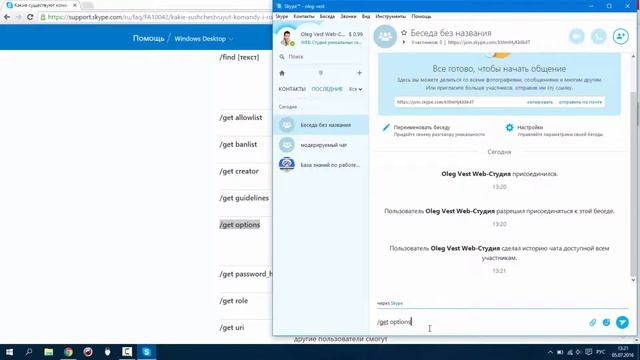Start a voice call in Skype header

click(598, 37)
